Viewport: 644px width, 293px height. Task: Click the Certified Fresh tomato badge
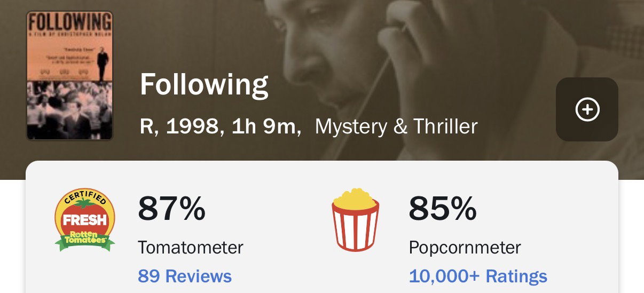click(x=85, y=220)
